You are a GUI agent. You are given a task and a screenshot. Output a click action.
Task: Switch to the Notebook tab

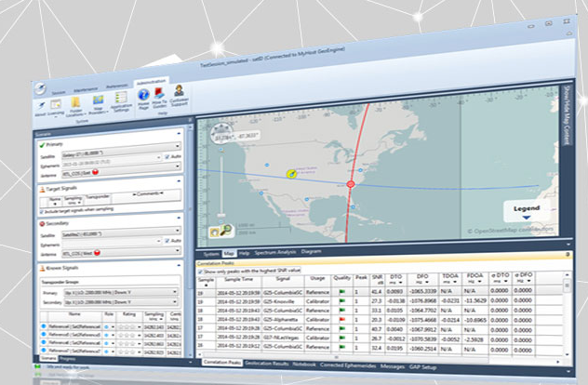click(x=304, y=364)
